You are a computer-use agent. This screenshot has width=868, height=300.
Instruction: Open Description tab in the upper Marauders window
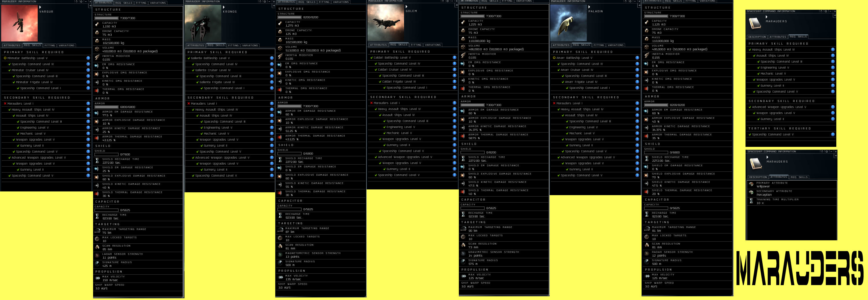pos(757,37)
